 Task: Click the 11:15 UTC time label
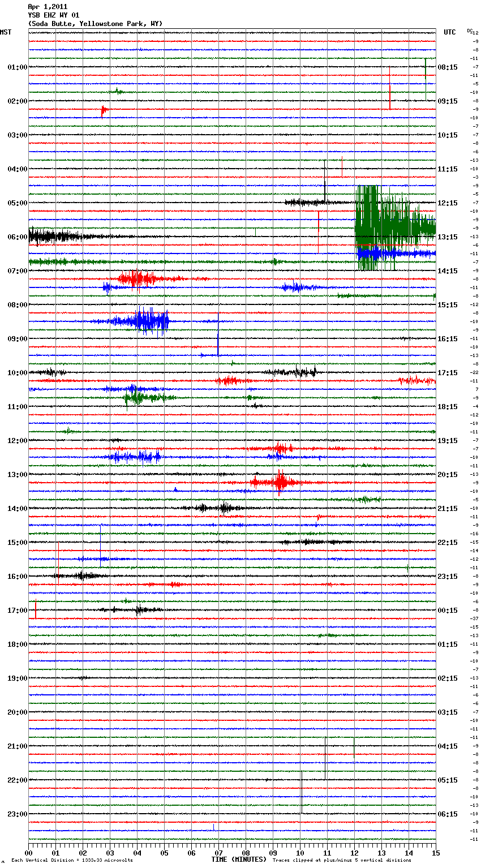point(448,169)
